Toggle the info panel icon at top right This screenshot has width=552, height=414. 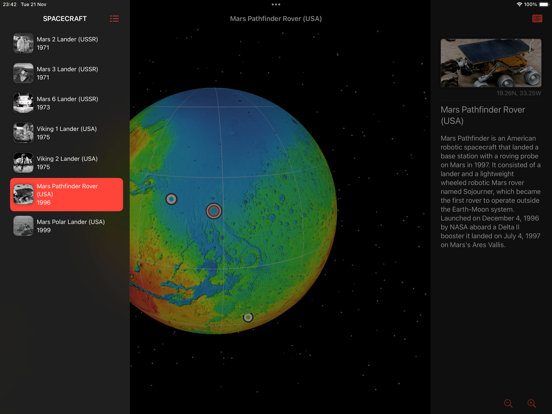537,18
